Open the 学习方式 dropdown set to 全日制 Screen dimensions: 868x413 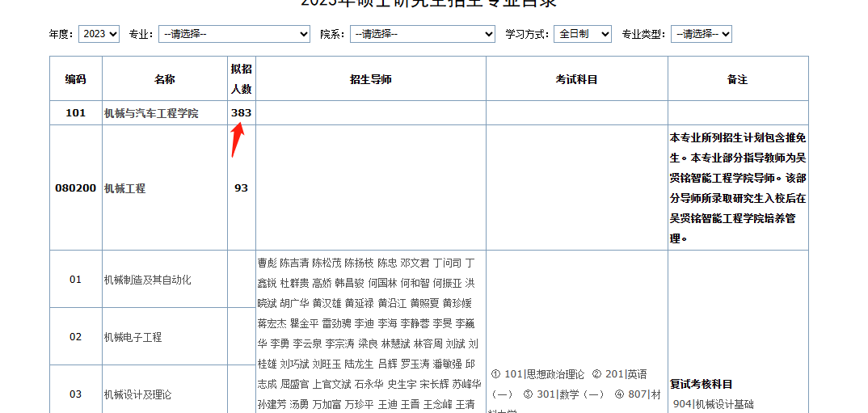coord(582,34)
